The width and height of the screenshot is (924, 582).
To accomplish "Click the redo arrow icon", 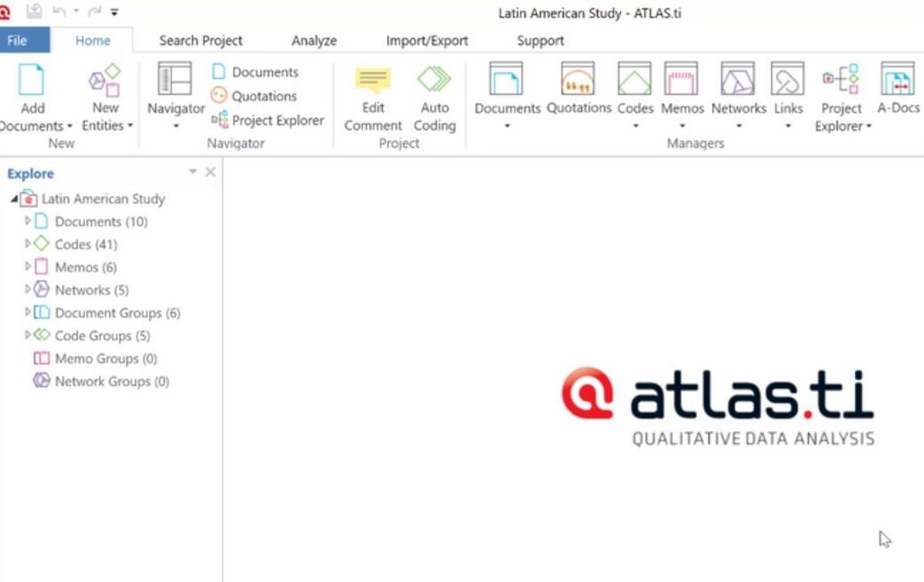I will tap(94, 12).
